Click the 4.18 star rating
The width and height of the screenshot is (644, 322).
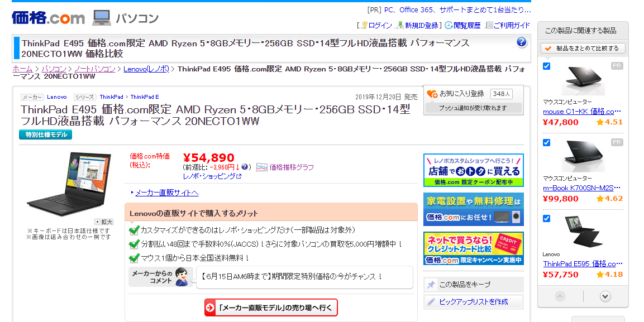click(x=609, y=274)
